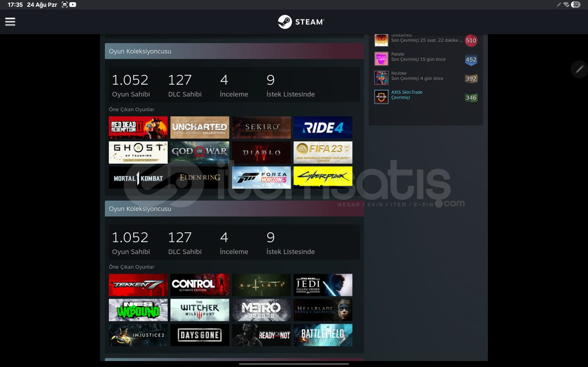
Task: Open AXIS Skin.Trade avatar
Action: click(x=381, y=97)
